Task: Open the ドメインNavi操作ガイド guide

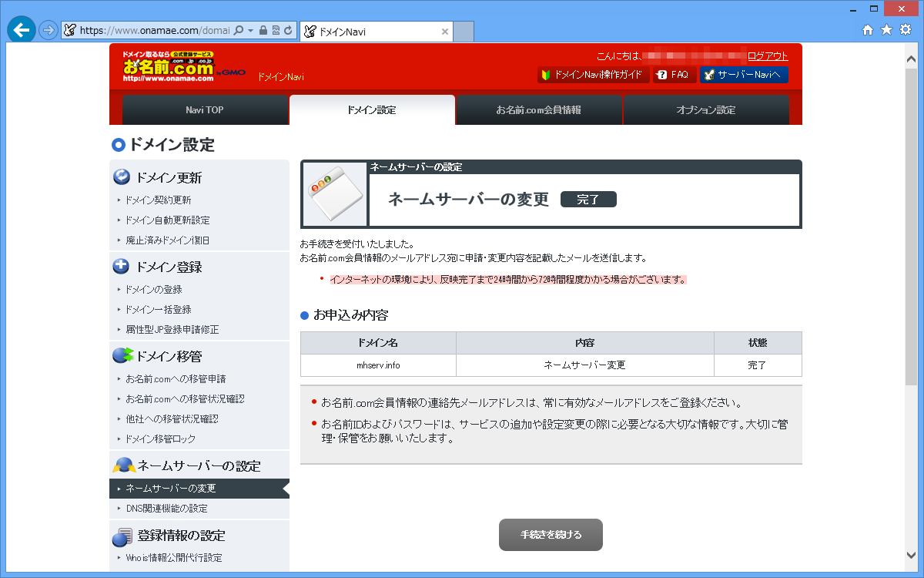Action: pyautogui.click(x=593, y=75)
